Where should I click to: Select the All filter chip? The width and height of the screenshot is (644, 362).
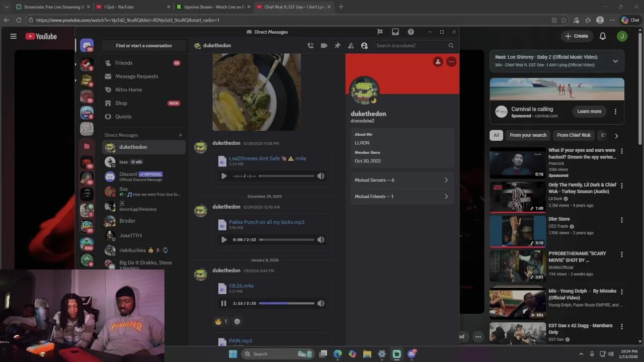[x=496, y=135]
